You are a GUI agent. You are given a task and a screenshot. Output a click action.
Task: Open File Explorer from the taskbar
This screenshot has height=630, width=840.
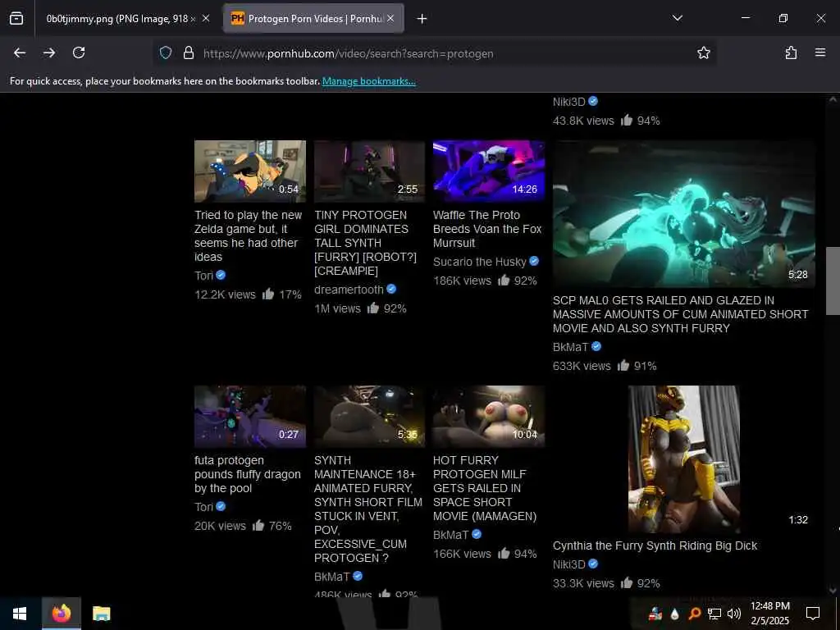pyautogui.click(x=101, y=614)
